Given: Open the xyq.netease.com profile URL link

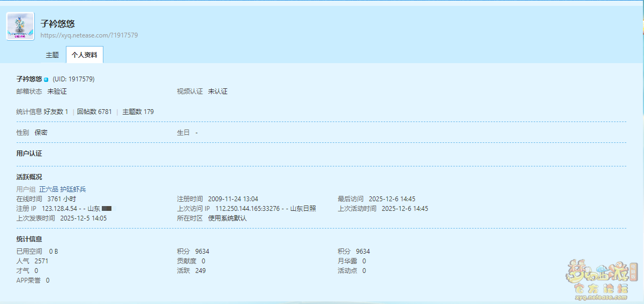Looking at the screenshot, I should click(89, 35).
